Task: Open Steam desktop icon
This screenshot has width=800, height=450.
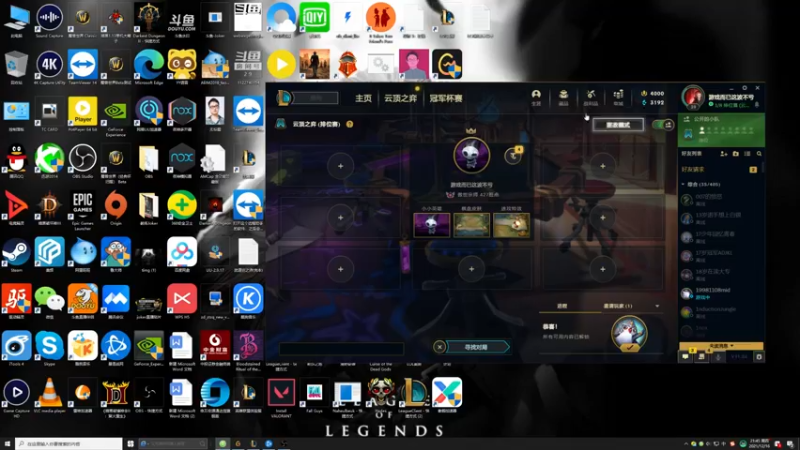Action: point(16,254)
